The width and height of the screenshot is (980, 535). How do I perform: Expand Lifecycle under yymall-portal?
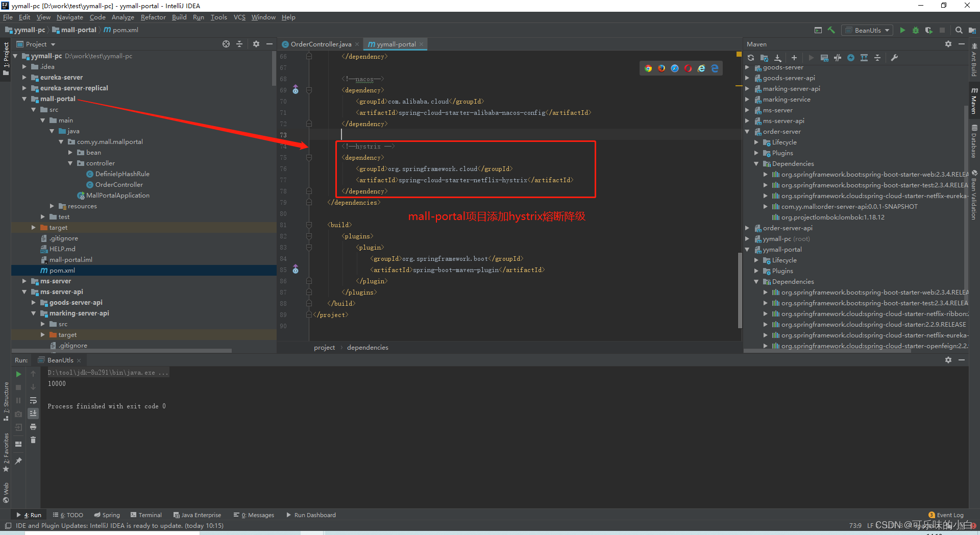[756, 260]
